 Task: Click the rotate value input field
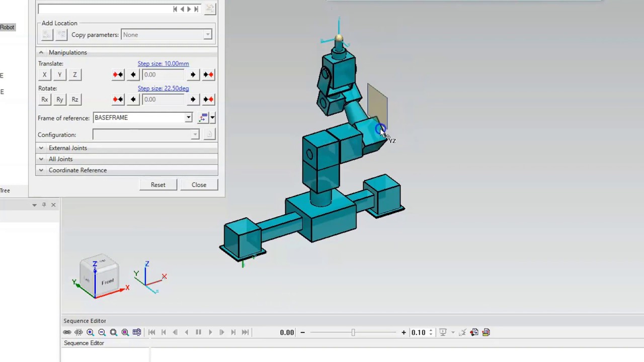click(x=163, y=100)
